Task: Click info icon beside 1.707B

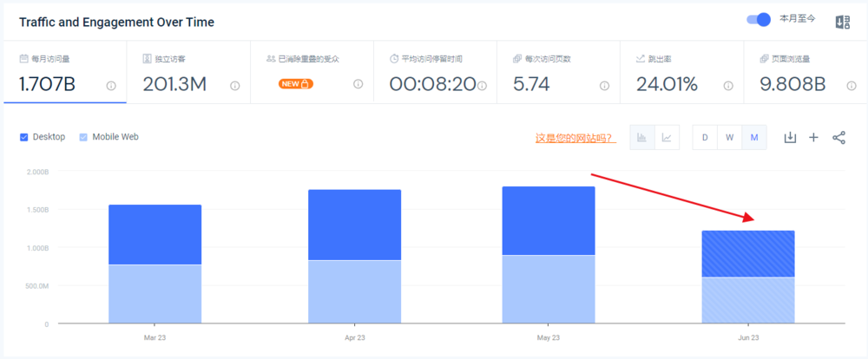Action: coord(111,86)
